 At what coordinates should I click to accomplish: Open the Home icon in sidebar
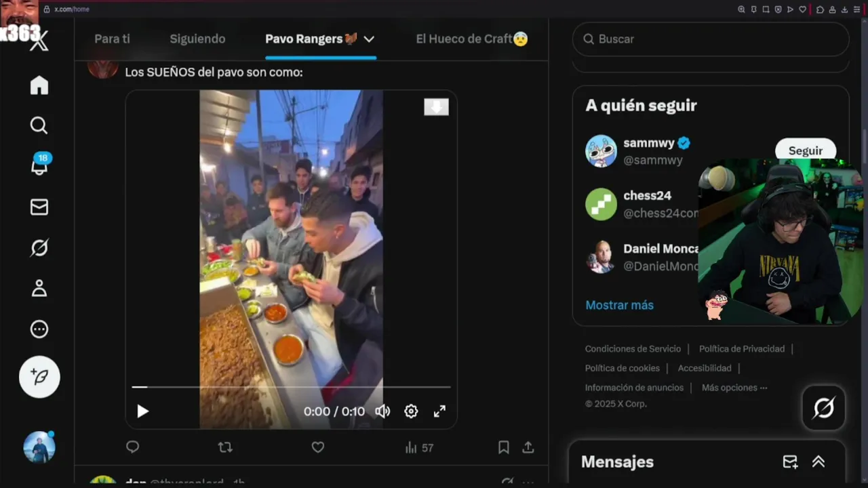coord(39,85)
